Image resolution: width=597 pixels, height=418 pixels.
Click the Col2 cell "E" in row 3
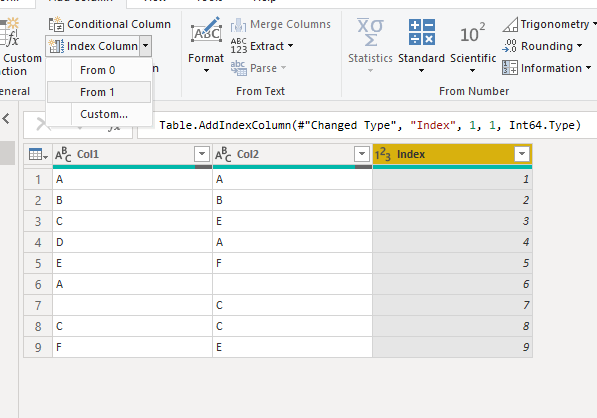(x=292, y=221)
